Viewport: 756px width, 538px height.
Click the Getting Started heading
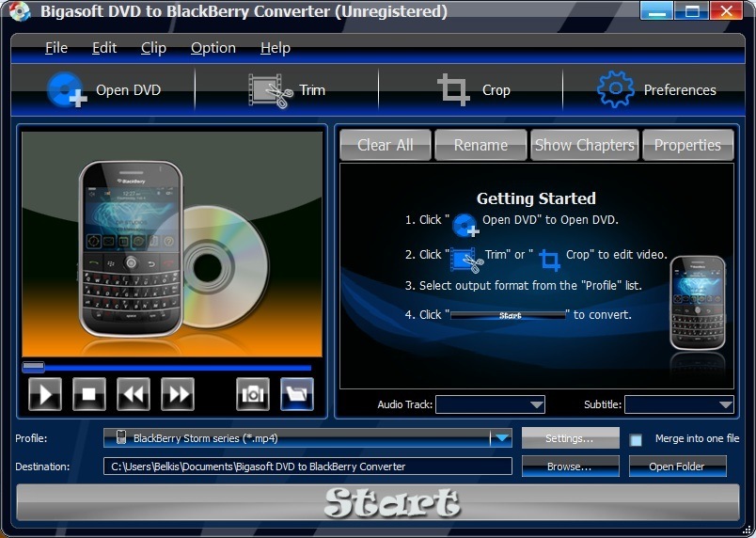[536, 198]
